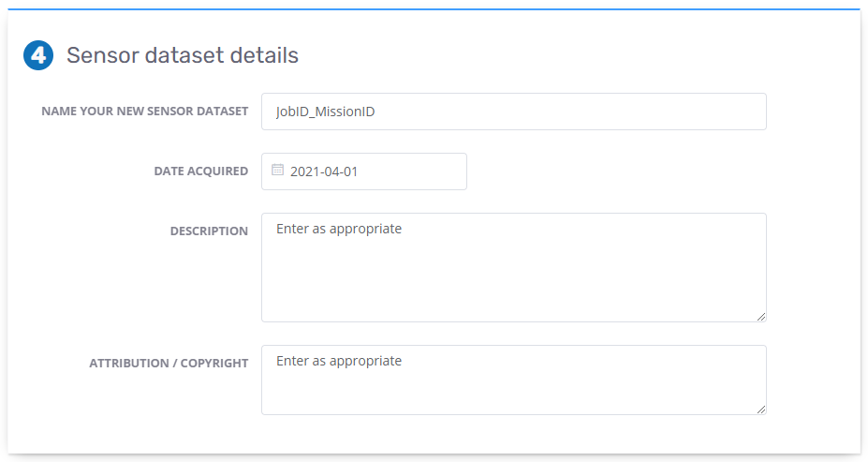
Task: Click the Date Acquired label
Action: pos(201,171)
